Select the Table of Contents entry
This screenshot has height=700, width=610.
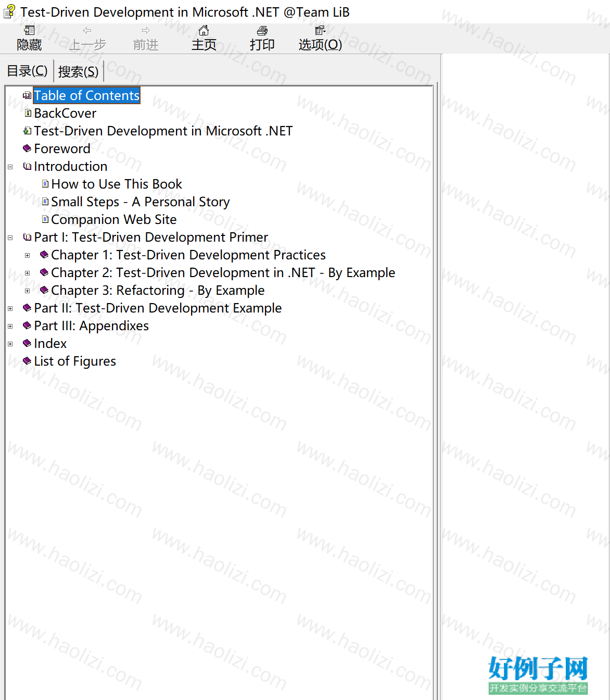[x=87, y=95]
